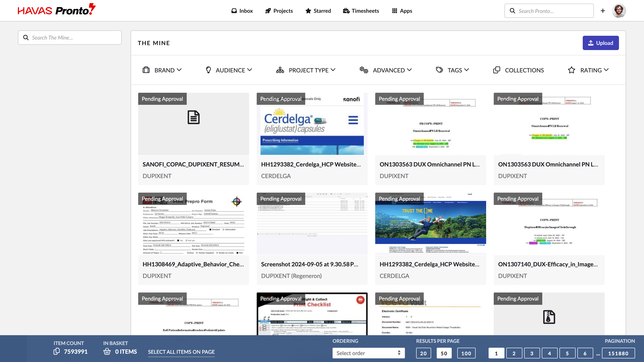Click the Upload button
Viewport: 644px width, 362px height.
600,43
